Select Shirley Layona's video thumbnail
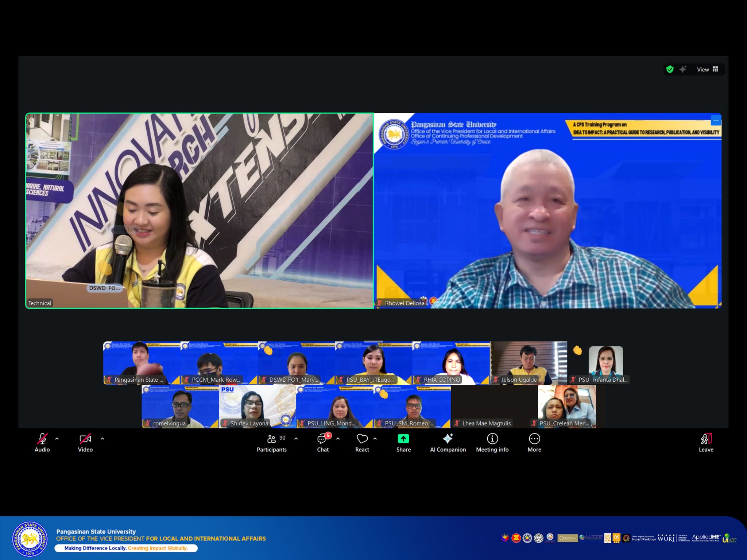This screenshot has width=747, height=560. tap(257, 406)
